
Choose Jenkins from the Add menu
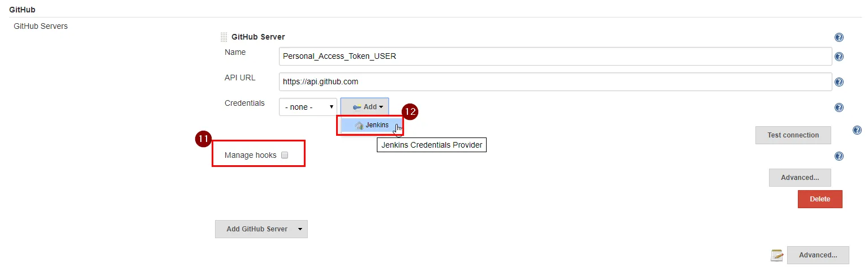372,125
